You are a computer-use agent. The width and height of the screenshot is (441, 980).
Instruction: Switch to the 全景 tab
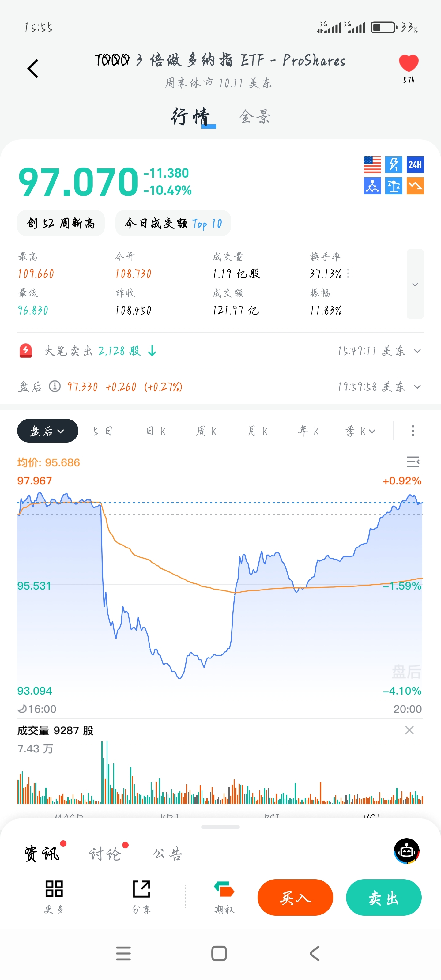click(254, 116)
